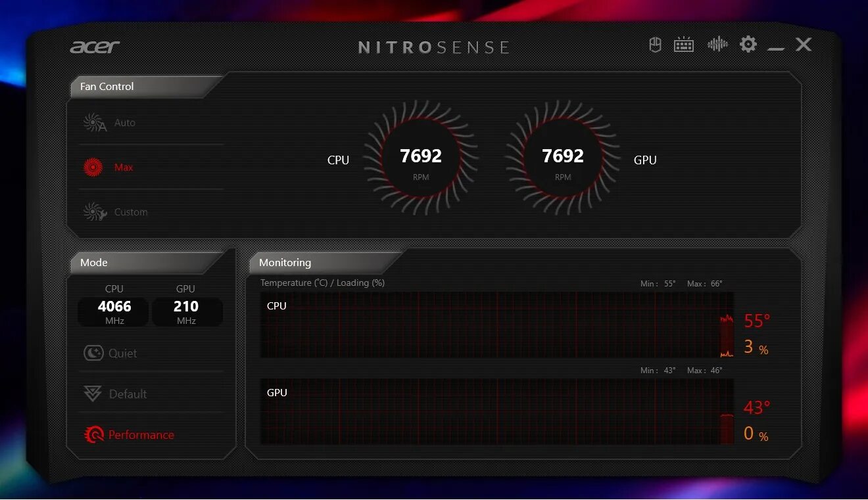Click the GPU 0 % loading value
The image size is (868, 500).
click(x=756, y=434)
